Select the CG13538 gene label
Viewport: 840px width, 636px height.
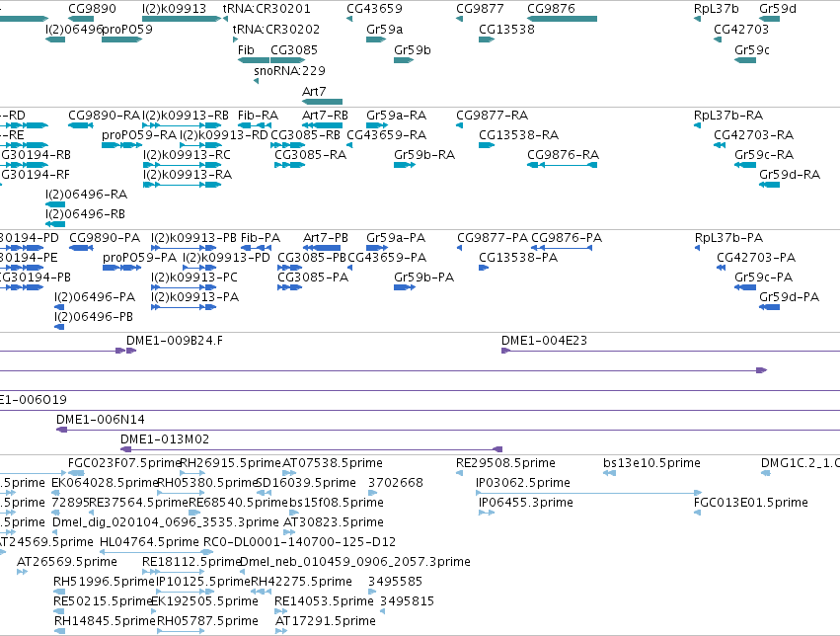[506, 29]
